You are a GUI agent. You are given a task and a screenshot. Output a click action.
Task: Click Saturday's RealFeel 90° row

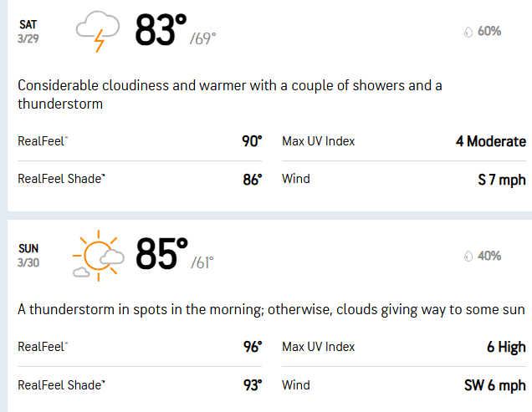pyautogui.click(x=140, y=141)
